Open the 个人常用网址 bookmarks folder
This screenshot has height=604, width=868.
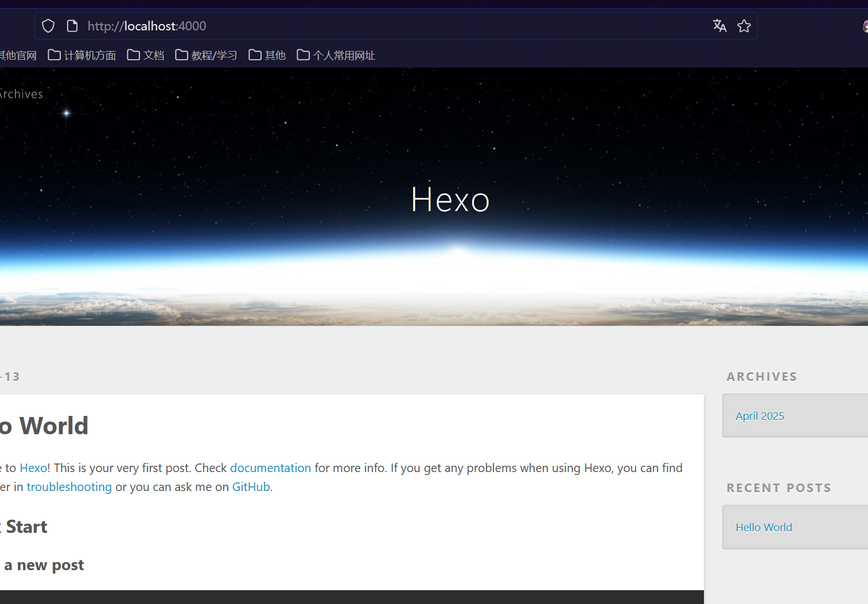coord(336,55)
